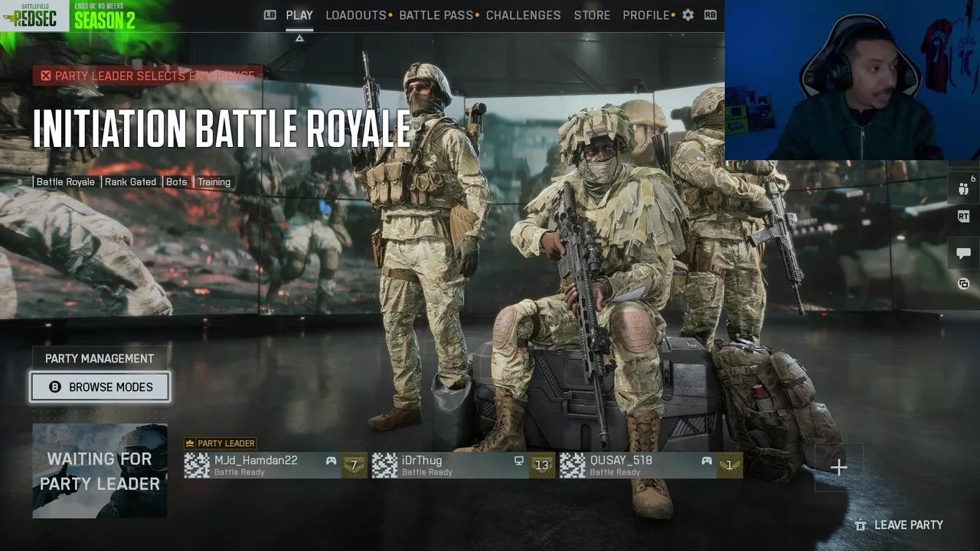Click Battle Ready status under iDrThug

[x=427, y=472]
